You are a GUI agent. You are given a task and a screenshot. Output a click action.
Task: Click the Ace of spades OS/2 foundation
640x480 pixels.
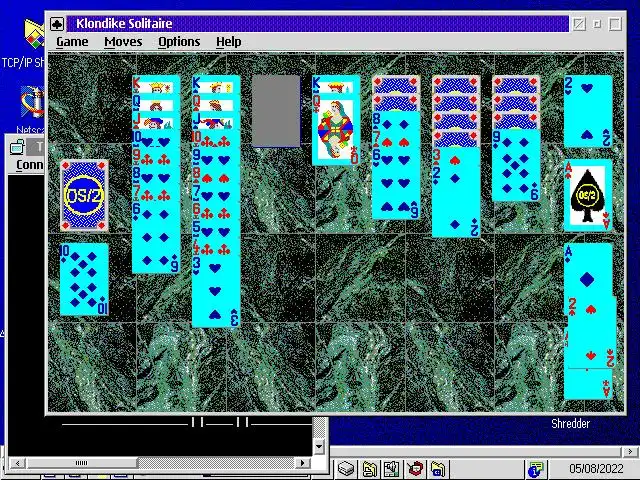pyautogui.click(x=588, y=196)
